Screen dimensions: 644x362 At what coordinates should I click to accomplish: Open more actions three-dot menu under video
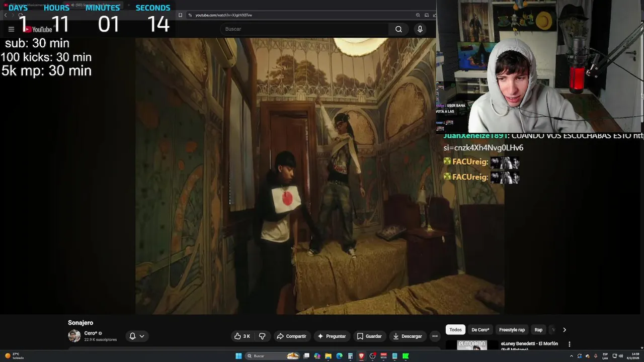tap(435, 336)
